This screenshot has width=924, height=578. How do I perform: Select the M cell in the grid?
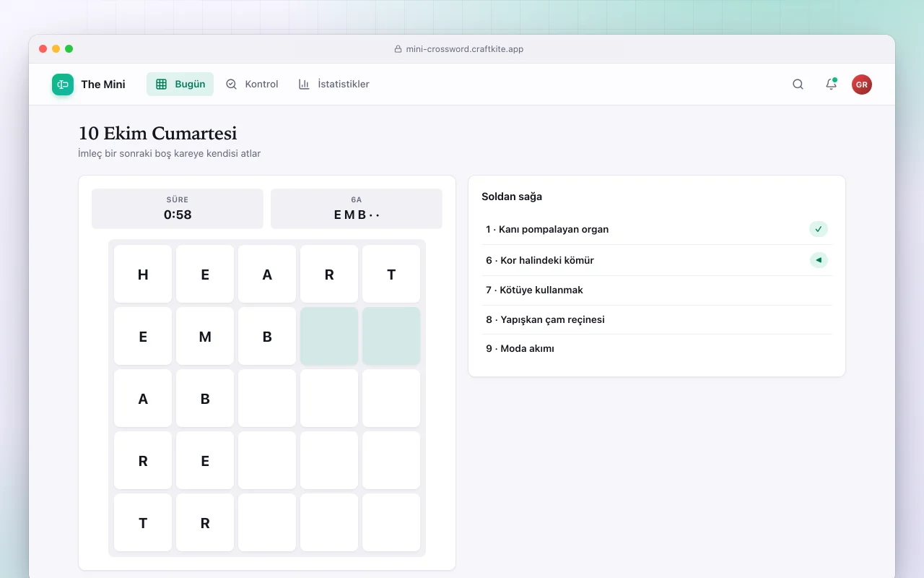[205, 336]
